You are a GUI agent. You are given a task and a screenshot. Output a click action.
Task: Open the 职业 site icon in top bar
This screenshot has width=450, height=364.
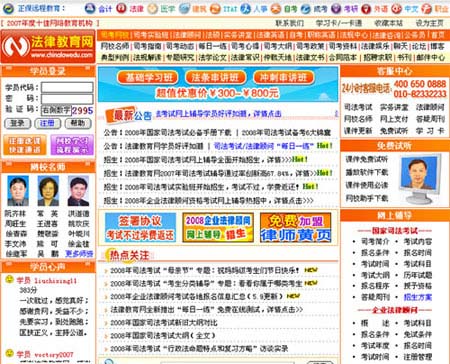pos(426,8)
